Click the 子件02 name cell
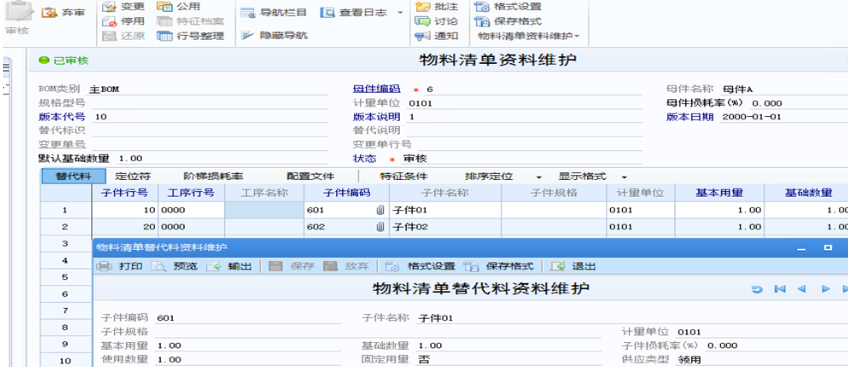Viewport: 848px width, 367px height. 445,227
